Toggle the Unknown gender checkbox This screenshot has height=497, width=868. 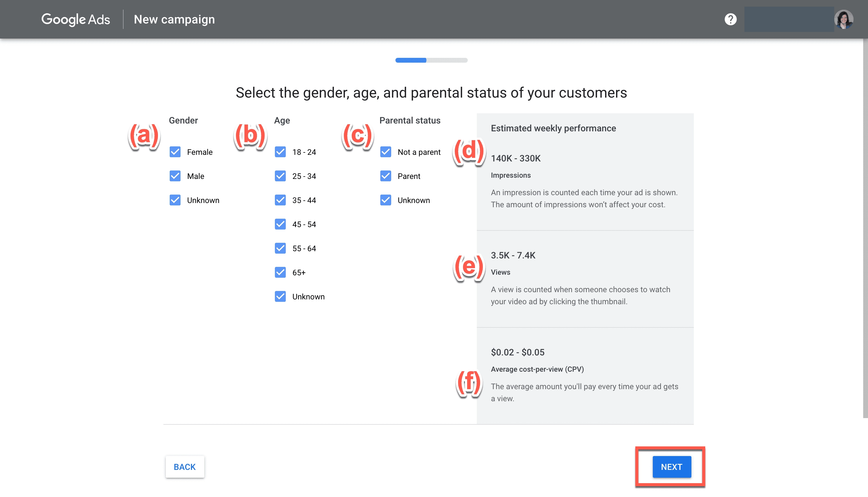coord(175,200)
